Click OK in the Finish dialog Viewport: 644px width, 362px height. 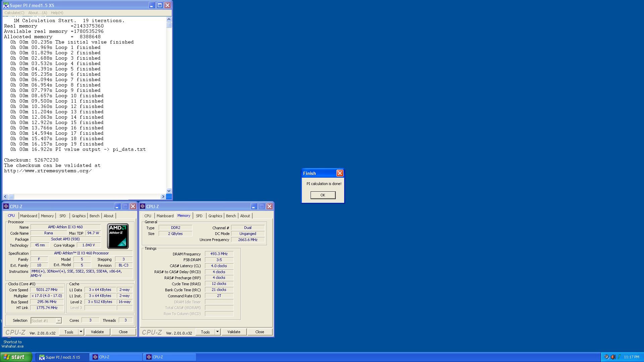point(323,195)
